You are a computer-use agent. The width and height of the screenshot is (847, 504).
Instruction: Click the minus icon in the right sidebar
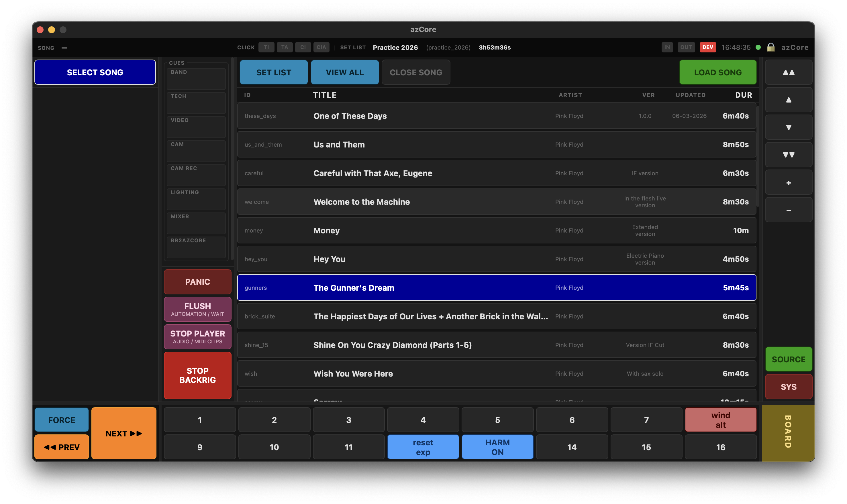[x=788, y=210]
